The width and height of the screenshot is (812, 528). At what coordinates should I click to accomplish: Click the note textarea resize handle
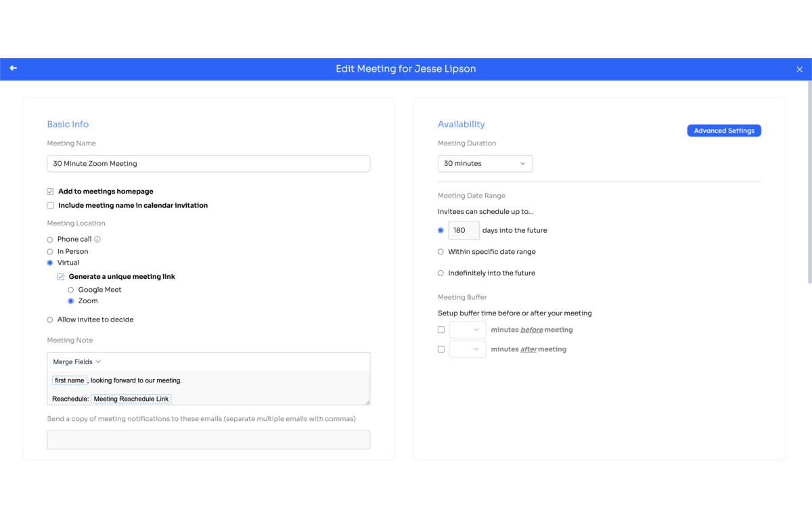(367, 402)
